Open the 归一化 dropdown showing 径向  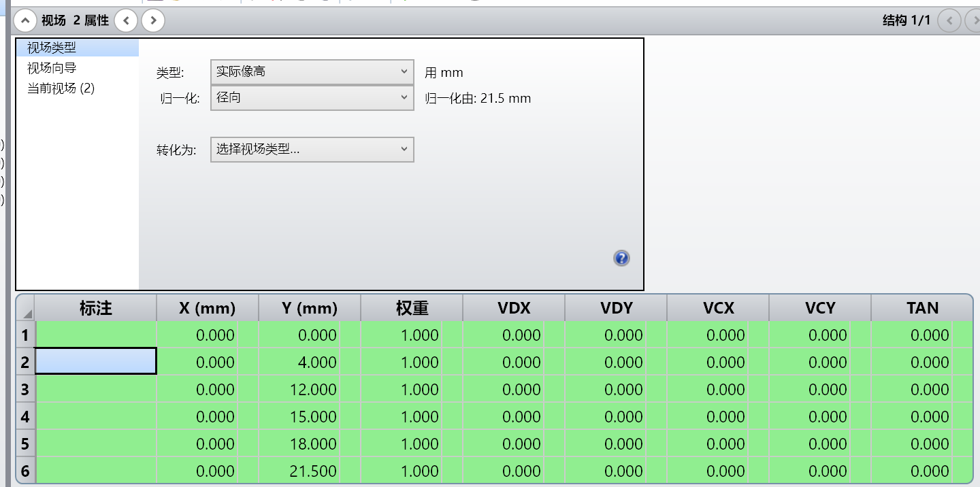point(312,98)
